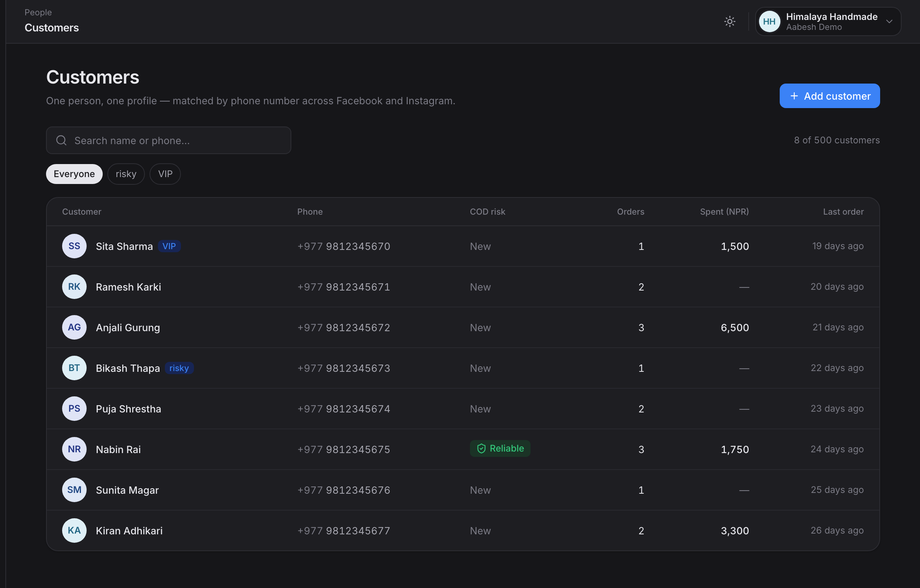Open the Sita Sharma customer name
The height and width of the screenshot is (588, 920).
point(124,246)
